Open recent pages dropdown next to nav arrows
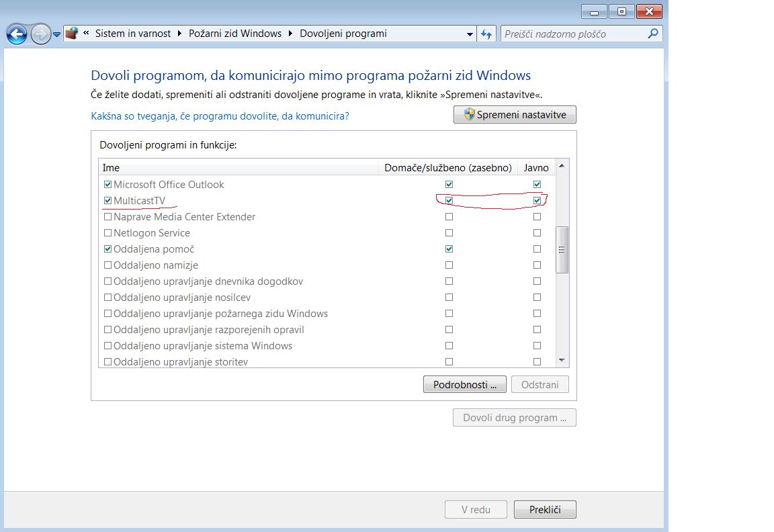The width and height of the screenshot is (774, 532). [56, 34]
